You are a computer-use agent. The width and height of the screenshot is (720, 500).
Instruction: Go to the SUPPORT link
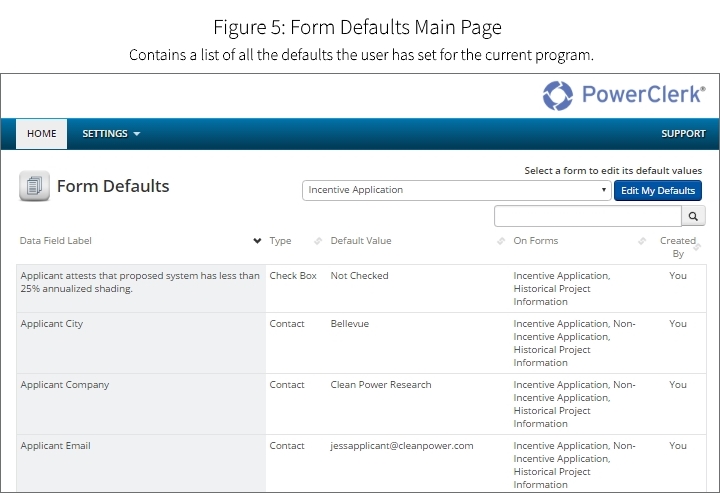[683, 133]
